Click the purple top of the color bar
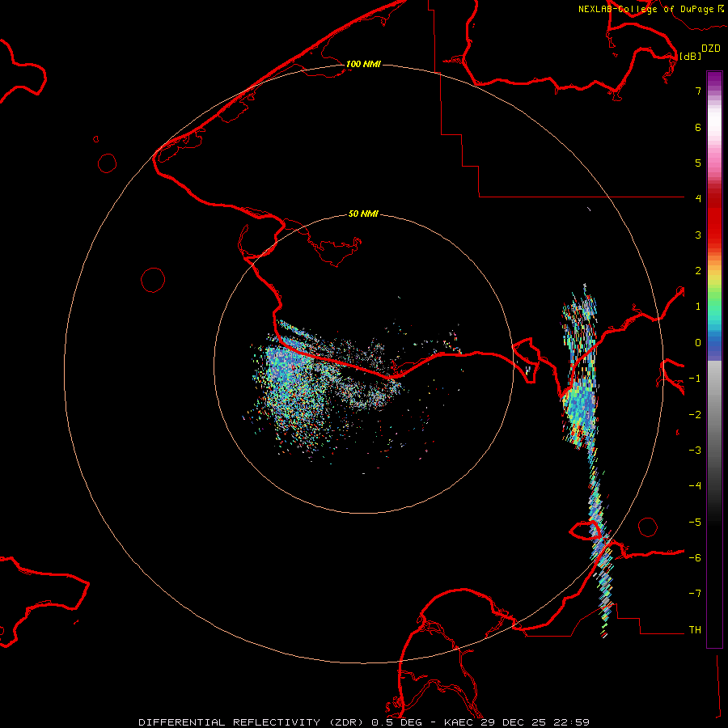 coord(714,79)
